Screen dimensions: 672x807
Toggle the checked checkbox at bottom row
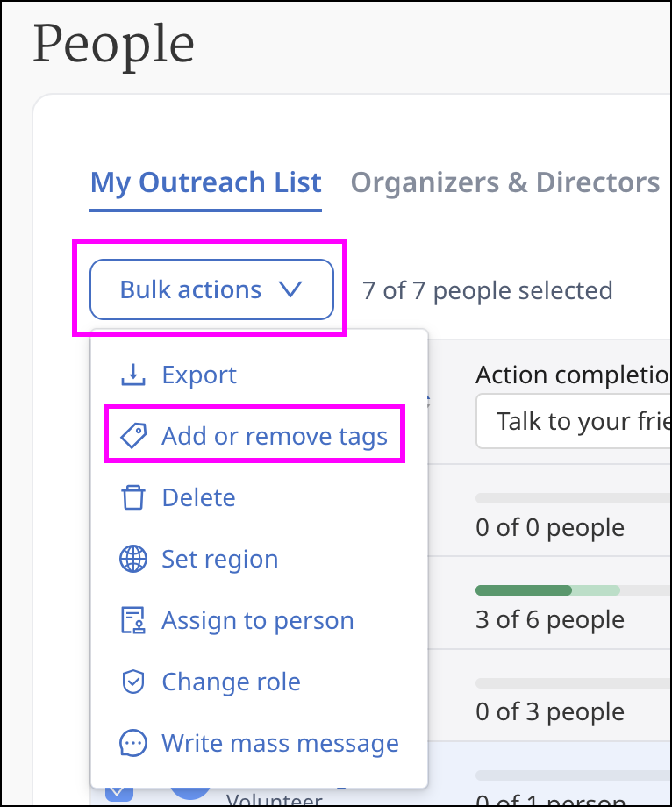coord(119,794)
